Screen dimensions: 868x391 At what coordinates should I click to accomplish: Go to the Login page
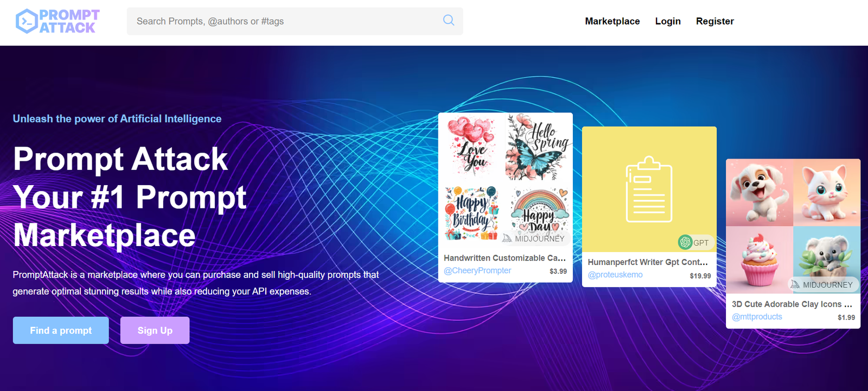[x=667, y=21]
